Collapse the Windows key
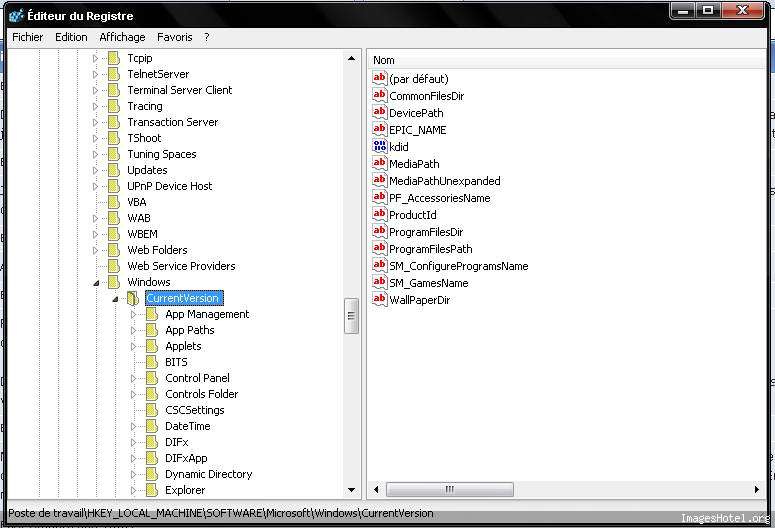Image resolution: width=775 pixels, height=528 pixels. [x=96, y=283]
